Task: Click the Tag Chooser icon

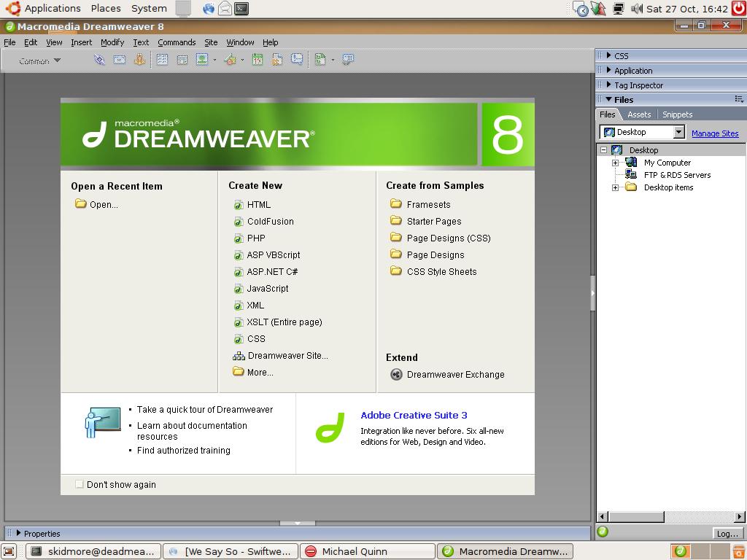Action: coord(348,60)
